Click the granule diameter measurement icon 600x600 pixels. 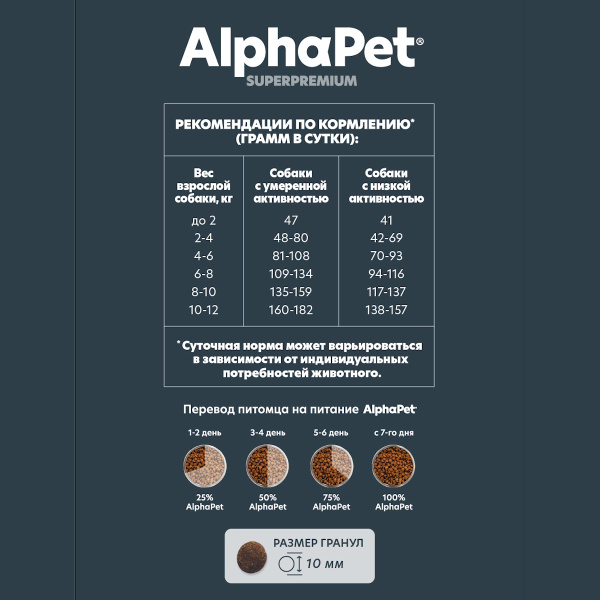click(290, 564)
